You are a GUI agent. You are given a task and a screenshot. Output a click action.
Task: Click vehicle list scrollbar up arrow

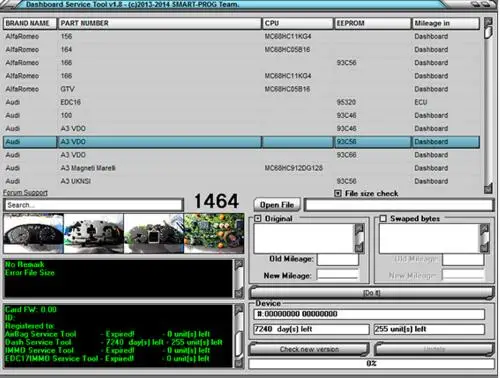pos(488,22)
